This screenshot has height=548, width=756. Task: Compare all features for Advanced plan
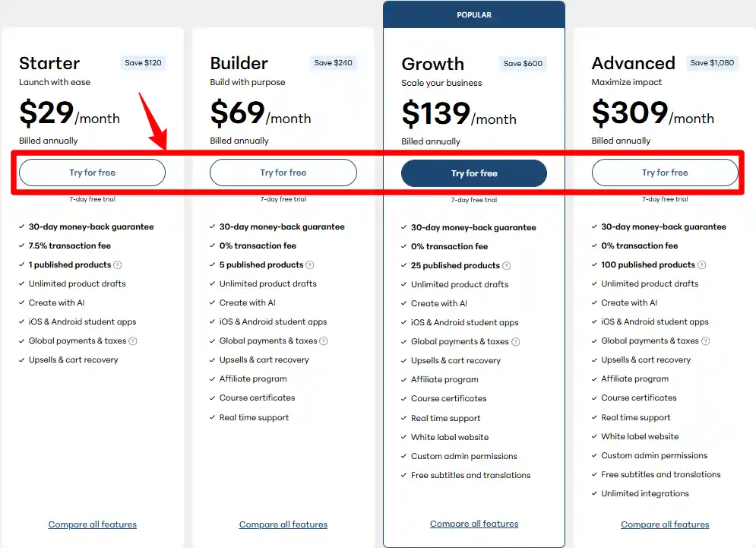click(665, 524)
